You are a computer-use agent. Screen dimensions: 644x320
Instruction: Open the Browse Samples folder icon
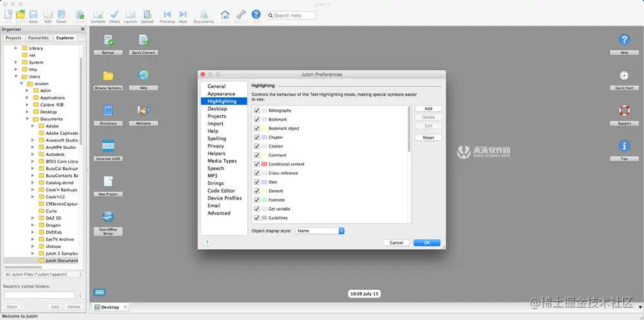pyautogui.click(x=108, y=75)
